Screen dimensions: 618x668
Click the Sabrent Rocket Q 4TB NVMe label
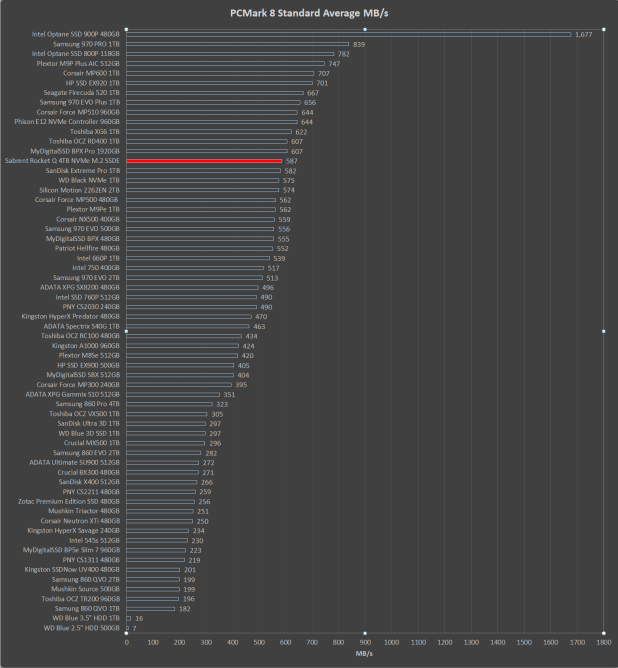tap(62, 161)
